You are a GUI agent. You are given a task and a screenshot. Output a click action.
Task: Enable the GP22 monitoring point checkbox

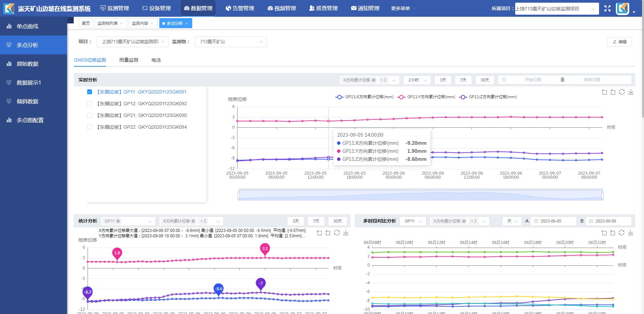90,127
